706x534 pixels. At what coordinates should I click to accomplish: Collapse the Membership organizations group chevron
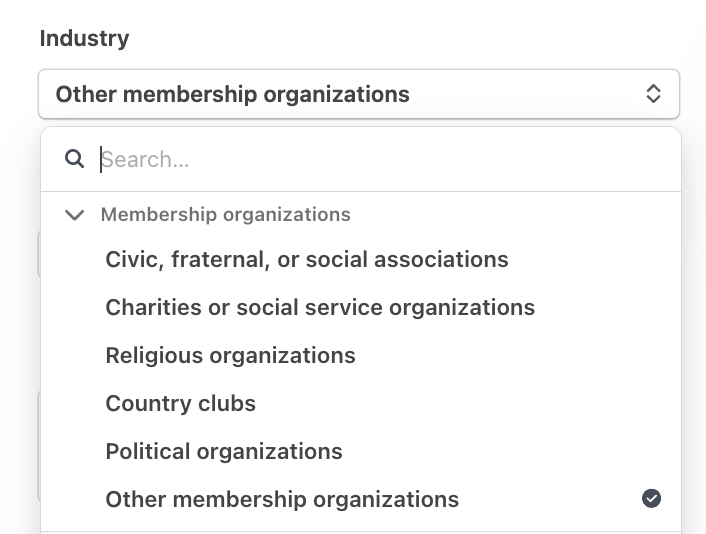click(74, 214)
